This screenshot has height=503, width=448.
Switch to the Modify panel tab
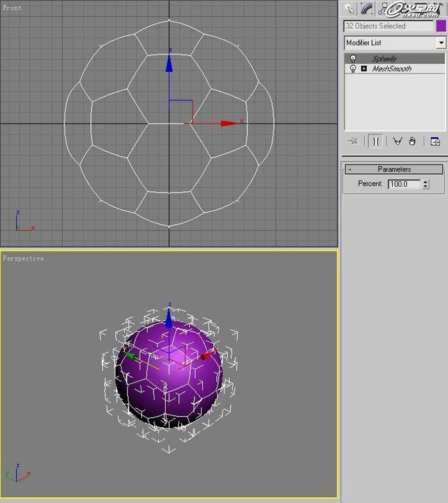click(x=367, y=8)
